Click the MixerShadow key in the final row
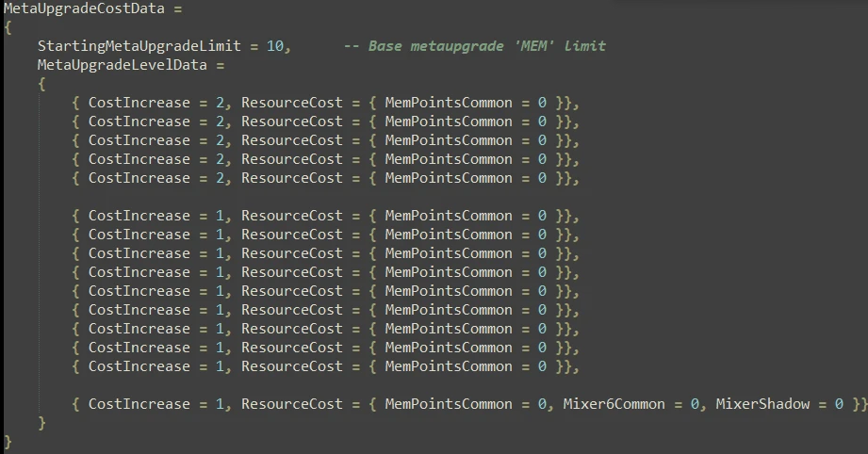The height and width of the screenshot is (454, 868). click(x=762, y=404)
